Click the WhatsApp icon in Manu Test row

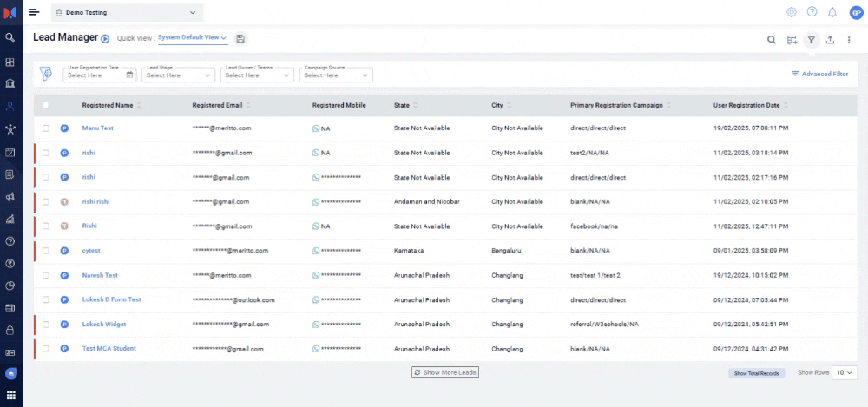click(x=316, y=128)
